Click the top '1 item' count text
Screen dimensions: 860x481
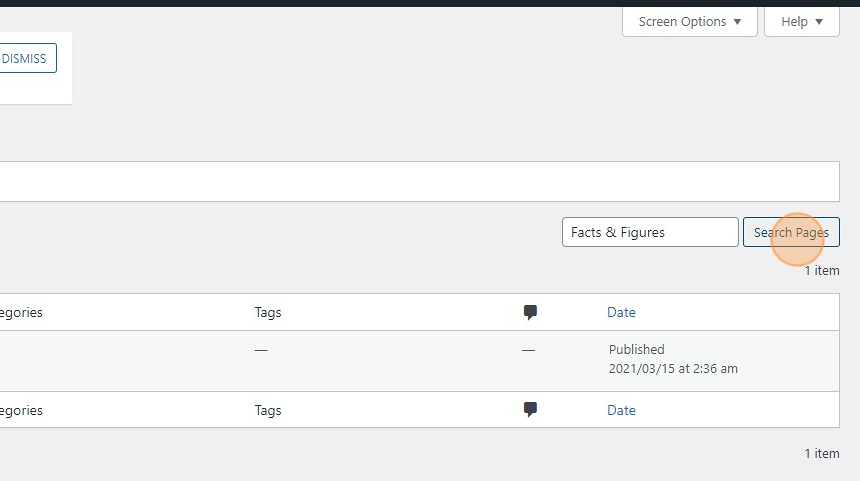tap(821, 270)
